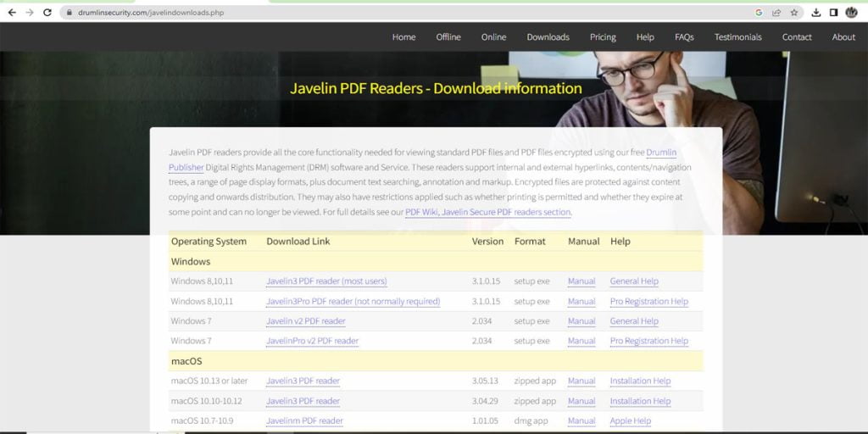Click the Javelin PDF Readers page heading
Screen dimensions: 868x434
tap(436, 88)
